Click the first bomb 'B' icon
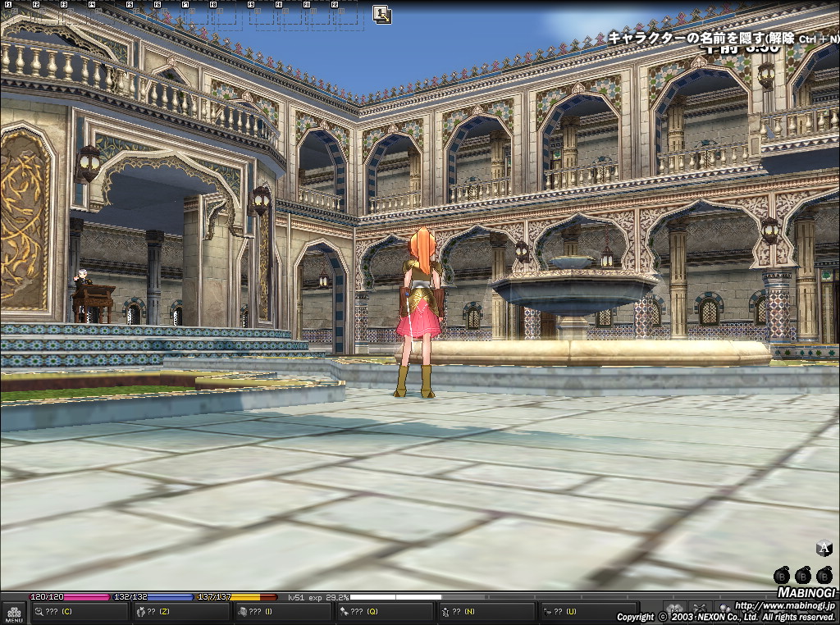Viewport: 840px width, 625px height. point(782,576)
